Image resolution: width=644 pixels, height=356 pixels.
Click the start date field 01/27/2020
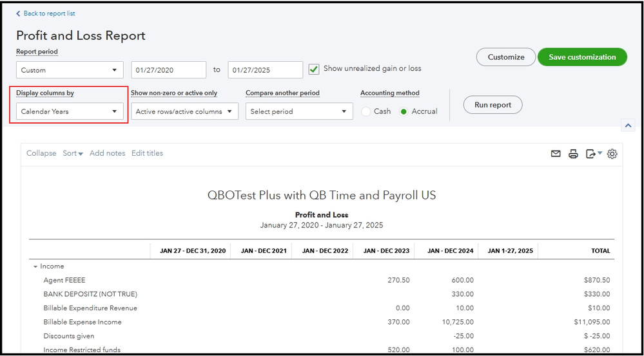pos(169,70)
